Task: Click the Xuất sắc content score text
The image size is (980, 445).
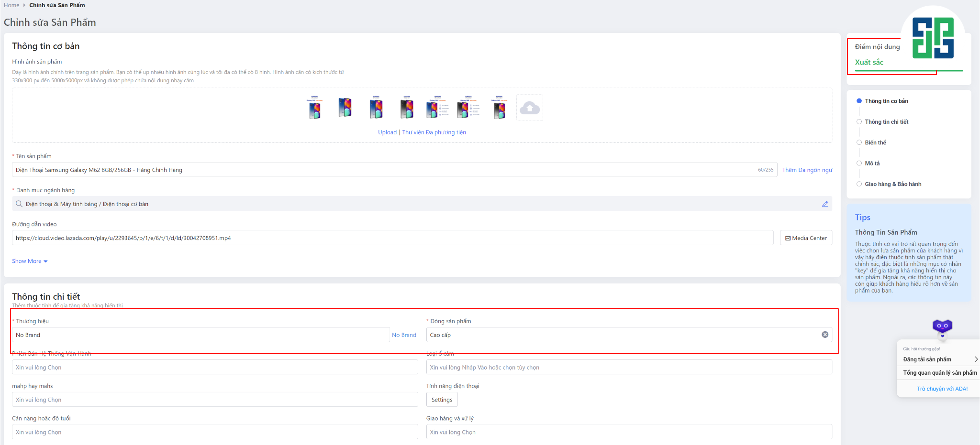Action: [x=869, y=62]
